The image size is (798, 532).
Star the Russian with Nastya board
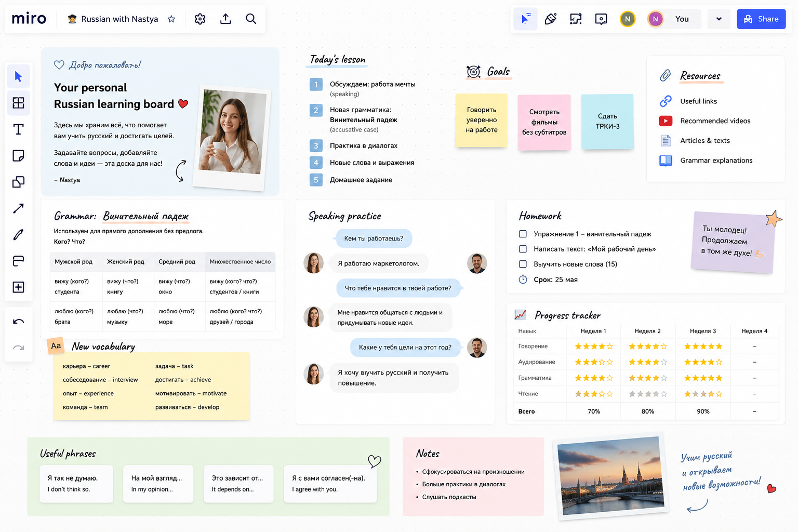click(171, 19)
